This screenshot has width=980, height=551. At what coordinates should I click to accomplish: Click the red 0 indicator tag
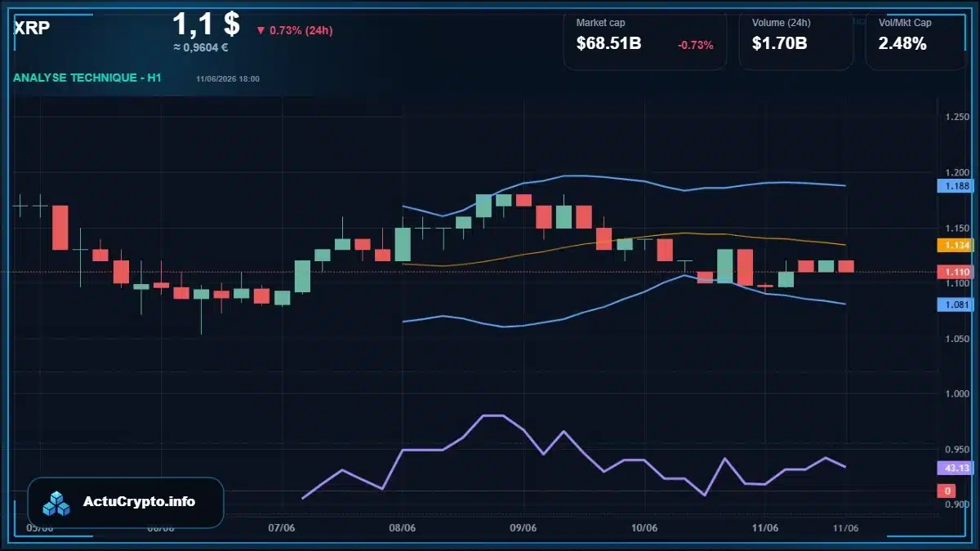[x=947, y=491]
